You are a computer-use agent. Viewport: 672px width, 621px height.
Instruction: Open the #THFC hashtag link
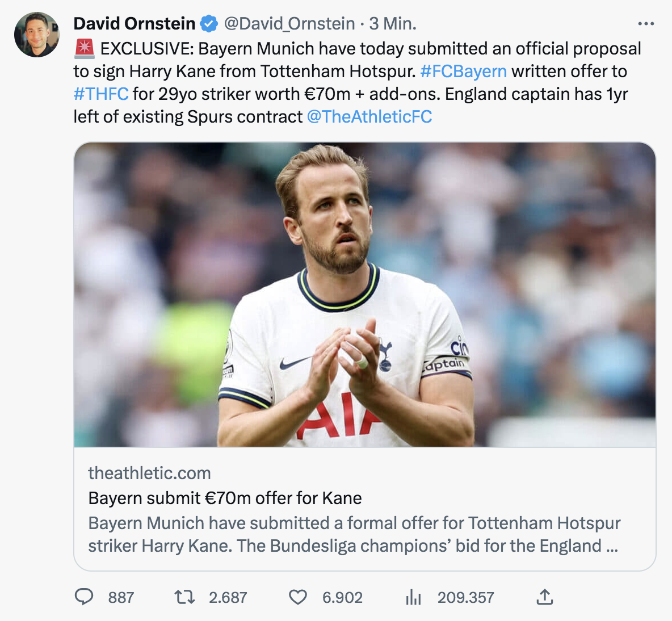pyautogui.click(x=101, y=94)
